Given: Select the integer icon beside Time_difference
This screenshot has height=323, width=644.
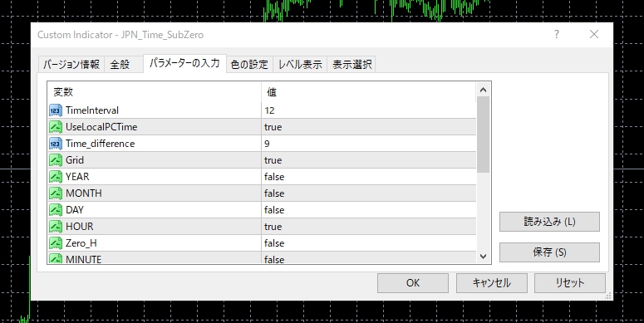Looking at the screenshot, I should [56, 144].
